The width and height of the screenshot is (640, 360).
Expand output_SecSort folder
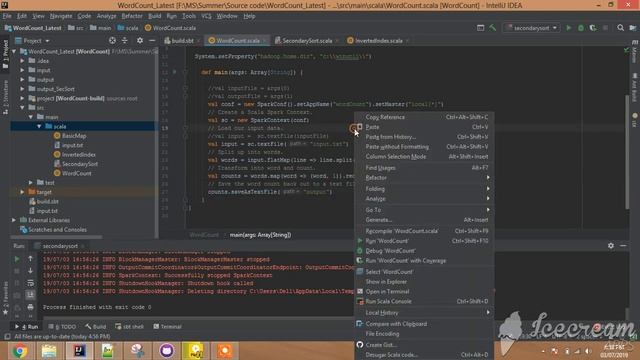(x=22, y=89)
